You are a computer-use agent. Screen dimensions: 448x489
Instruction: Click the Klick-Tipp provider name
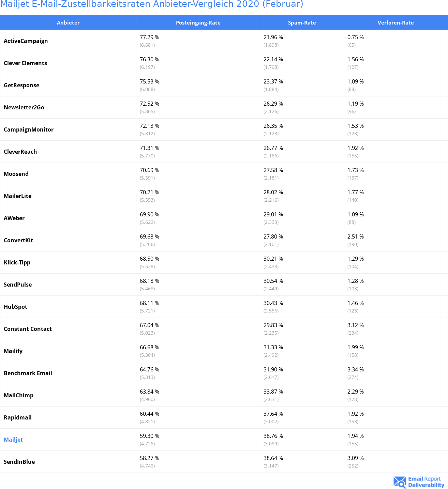(17, 262)
